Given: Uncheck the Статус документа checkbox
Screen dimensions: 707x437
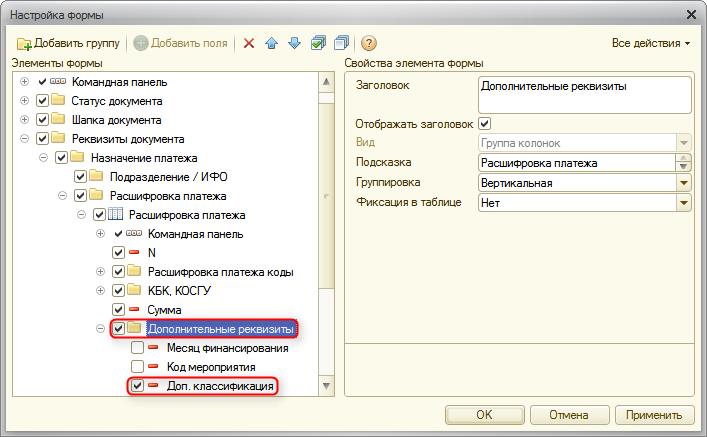Looking at the screenshot, I should [42, 100].
